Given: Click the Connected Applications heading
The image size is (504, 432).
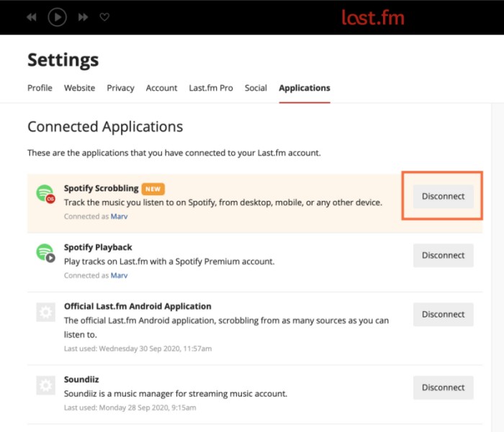Looking at the screenshot, I should [105, 127].
